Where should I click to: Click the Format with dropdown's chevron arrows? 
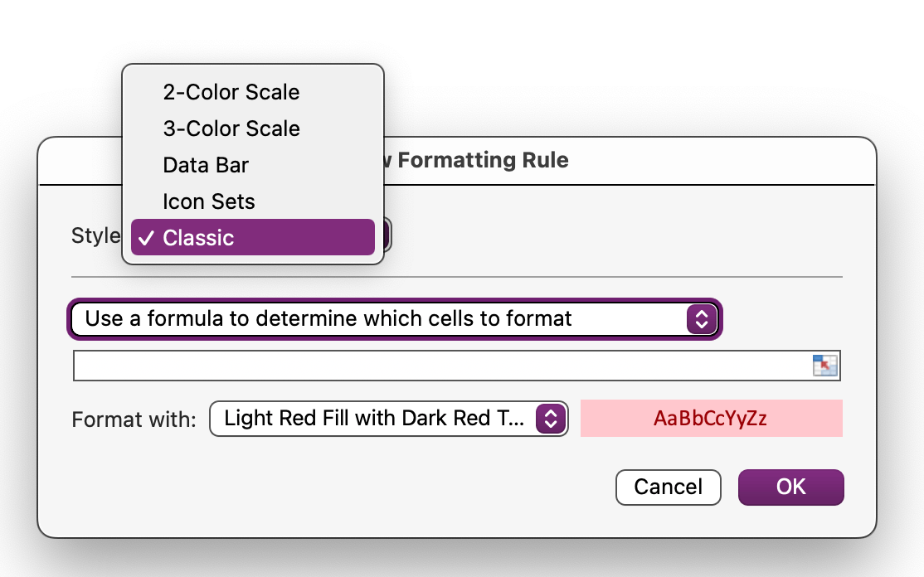(x=549, y=419)
